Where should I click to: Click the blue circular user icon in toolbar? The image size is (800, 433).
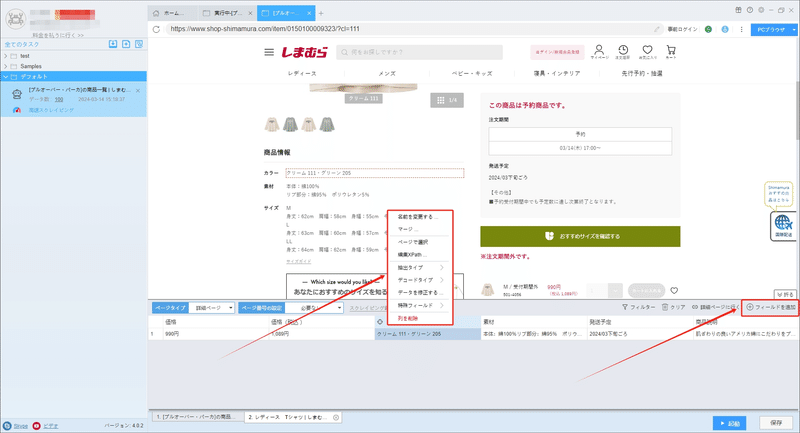(x=725, y=29)
